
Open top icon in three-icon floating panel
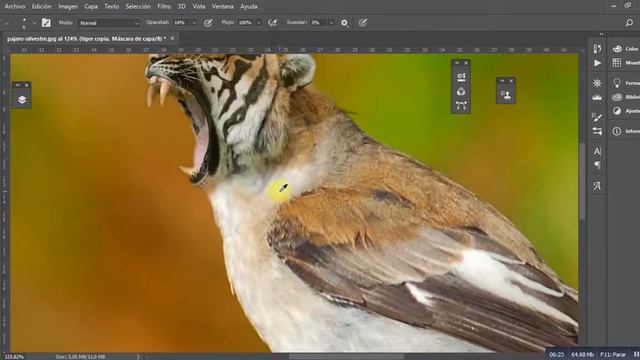coord(461,77)
